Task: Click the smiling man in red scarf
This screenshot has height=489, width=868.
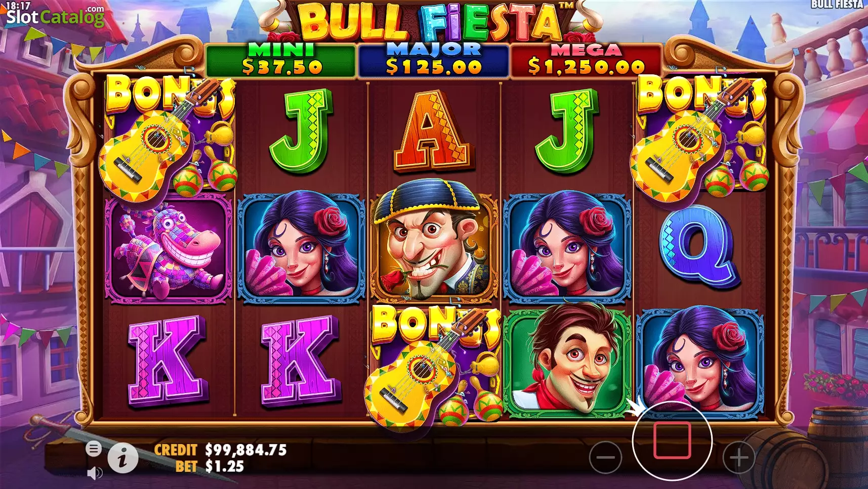Action: (568, 361)
